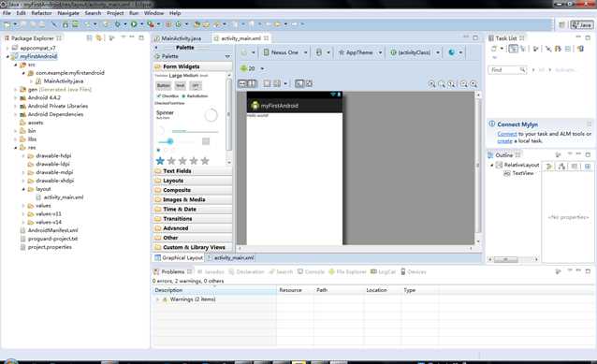Click the expand-all plus icon in properties toolbar
The width and height of the screenshot is (597, 364).
click(588, 167)
